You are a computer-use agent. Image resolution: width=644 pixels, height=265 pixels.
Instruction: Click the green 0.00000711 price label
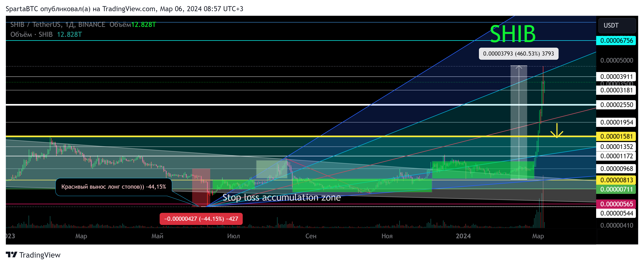coord(616,189)
